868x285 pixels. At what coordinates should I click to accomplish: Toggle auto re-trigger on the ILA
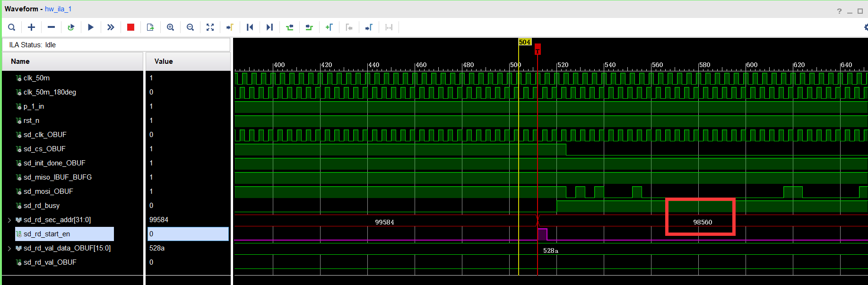(x=71, y=27)
